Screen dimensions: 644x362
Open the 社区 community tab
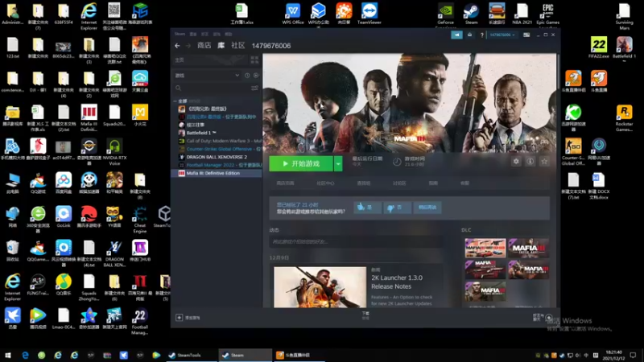(237, 46)
